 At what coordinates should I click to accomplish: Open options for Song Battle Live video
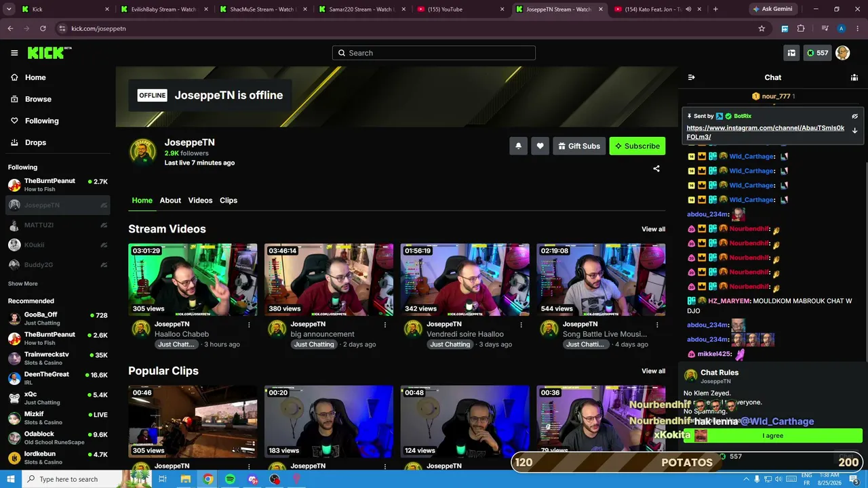pos(657,325)
